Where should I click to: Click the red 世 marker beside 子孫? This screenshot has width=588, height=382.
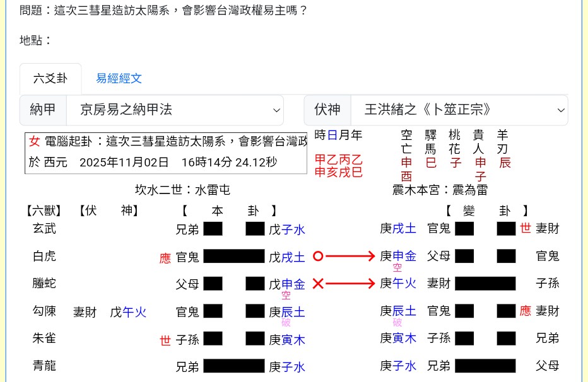pos(165,340)
